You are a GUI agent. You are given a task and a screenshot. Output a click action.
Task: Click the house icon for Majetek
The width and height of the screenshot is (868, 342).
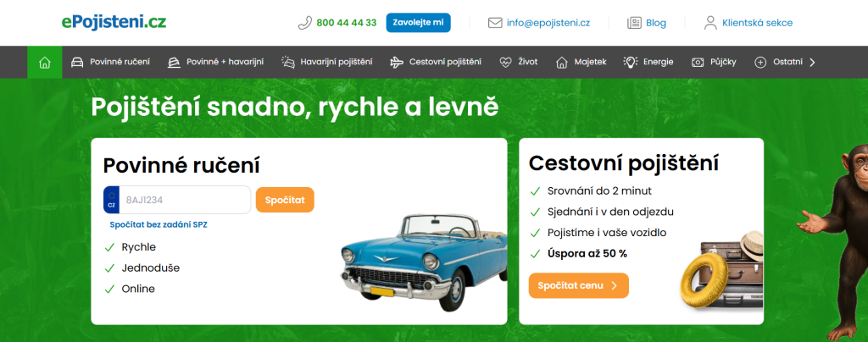tap(561, 62)
